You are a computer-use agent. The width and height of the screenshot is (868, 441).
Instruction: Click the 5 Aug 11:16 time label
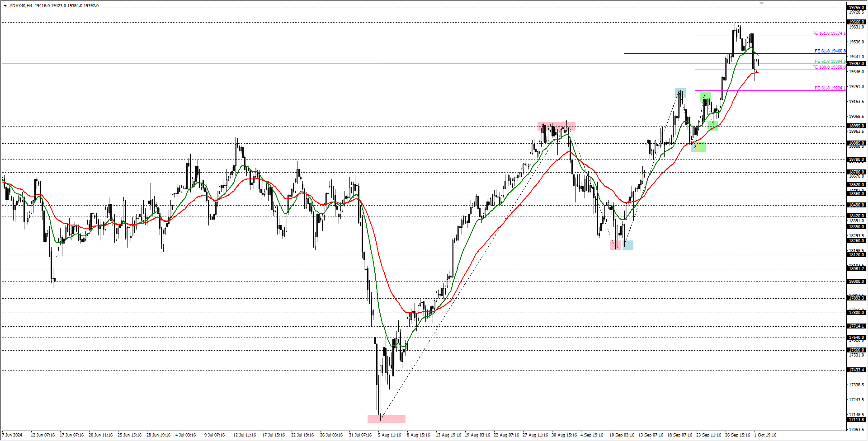[390, 435]
